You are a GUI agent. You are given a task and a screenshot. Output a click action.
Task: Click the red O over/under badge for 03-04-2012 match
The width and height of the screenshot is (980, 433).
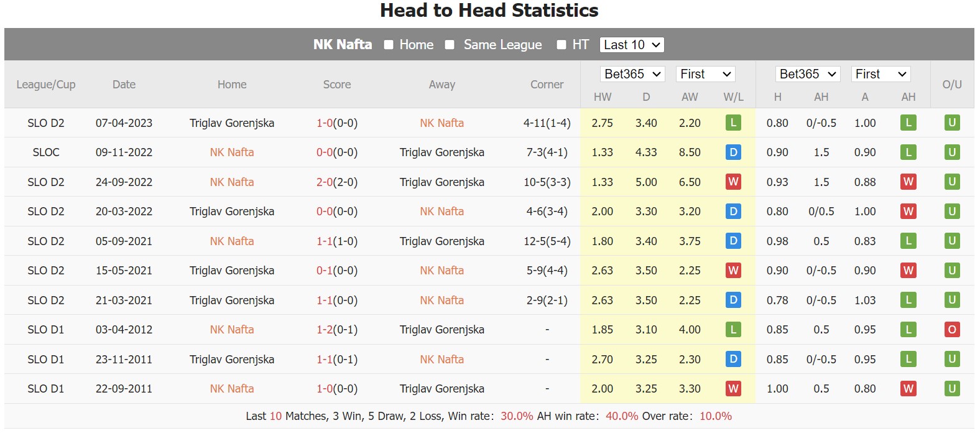951,330
